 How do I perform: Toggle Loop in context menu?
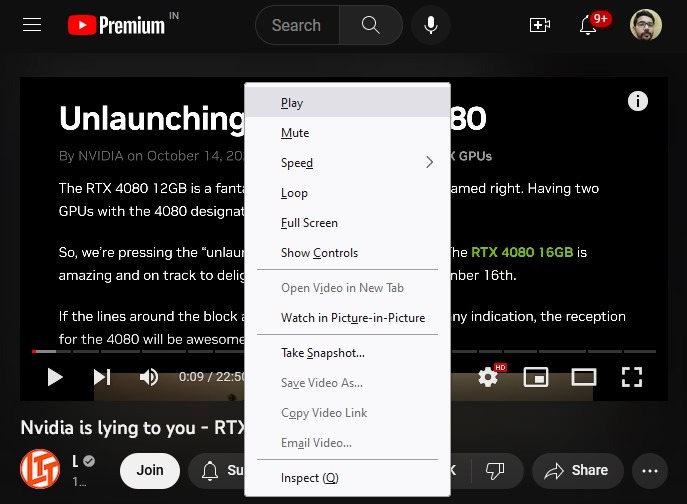347,193
